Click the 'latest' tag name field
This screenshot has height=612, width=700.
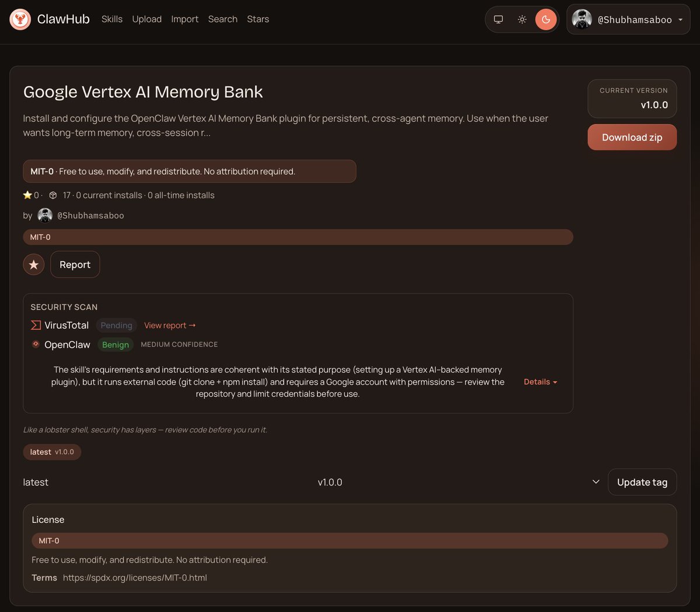[36, 482]
